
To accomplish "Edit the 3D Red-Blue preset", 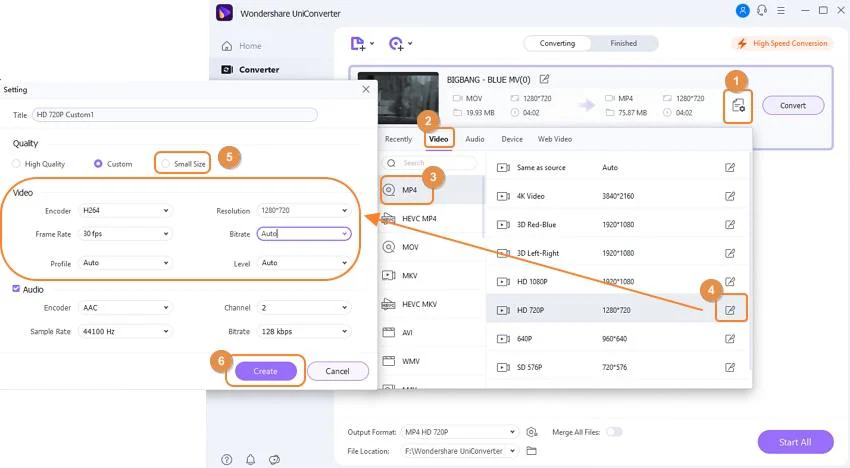I will (730, 225).
